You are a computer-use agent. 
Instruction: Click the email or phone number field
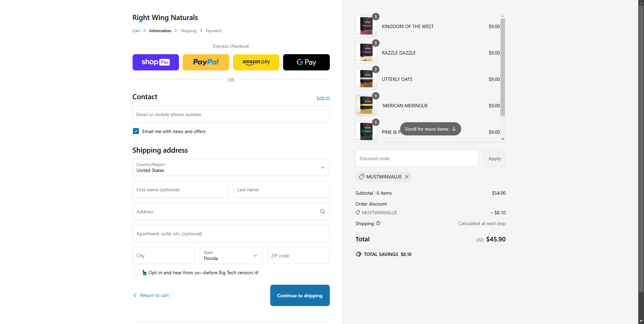[231, 114]
